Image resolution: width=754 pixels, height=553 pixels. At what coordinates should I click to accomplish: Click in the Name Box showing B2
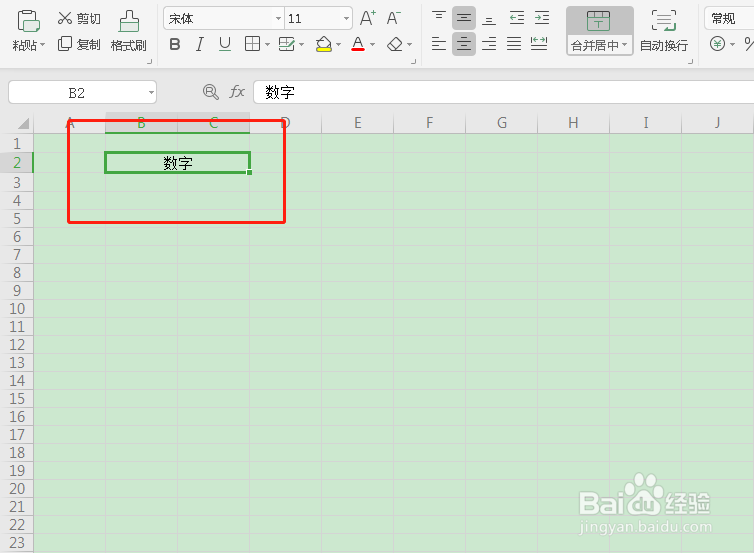click(77, 92)
